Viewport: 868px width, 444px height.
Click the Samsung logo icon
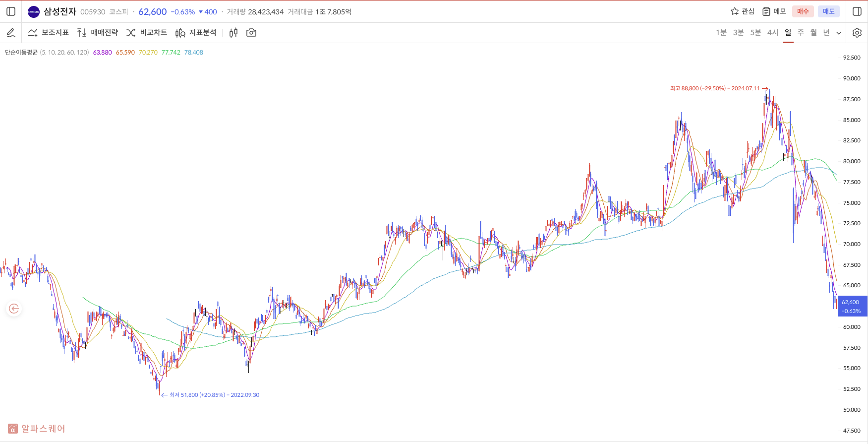34,11
